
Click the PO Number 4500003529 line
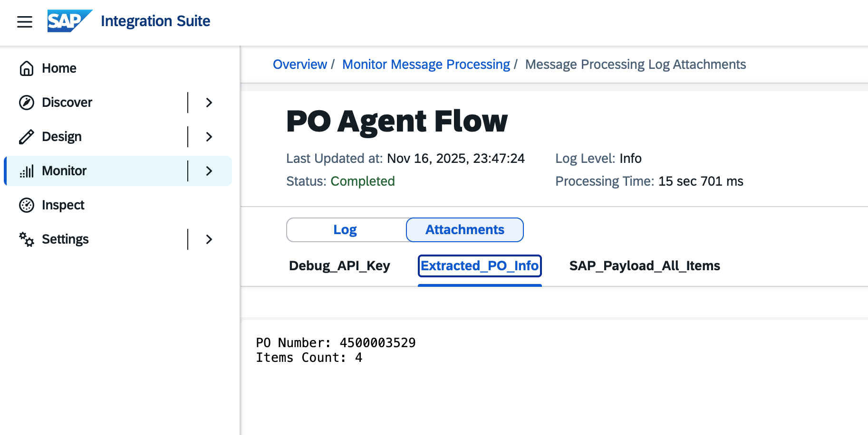click(336, 343)
